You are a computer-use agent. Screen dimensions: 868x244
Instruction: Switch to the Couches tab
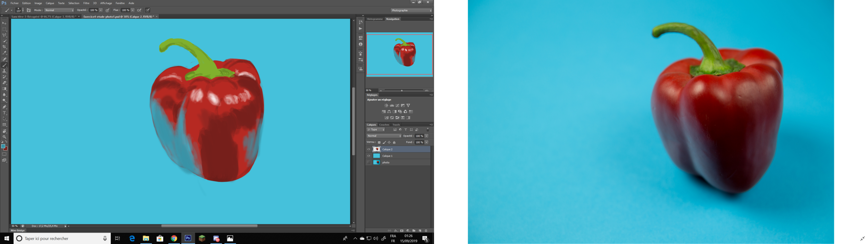[x=384, y=125]
